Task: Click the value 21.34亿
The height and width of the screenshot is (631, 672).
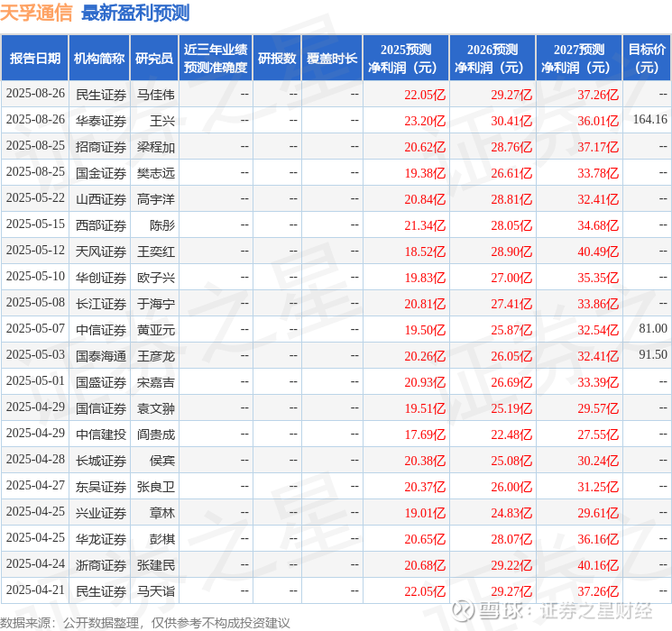Action: pos(425,225)
